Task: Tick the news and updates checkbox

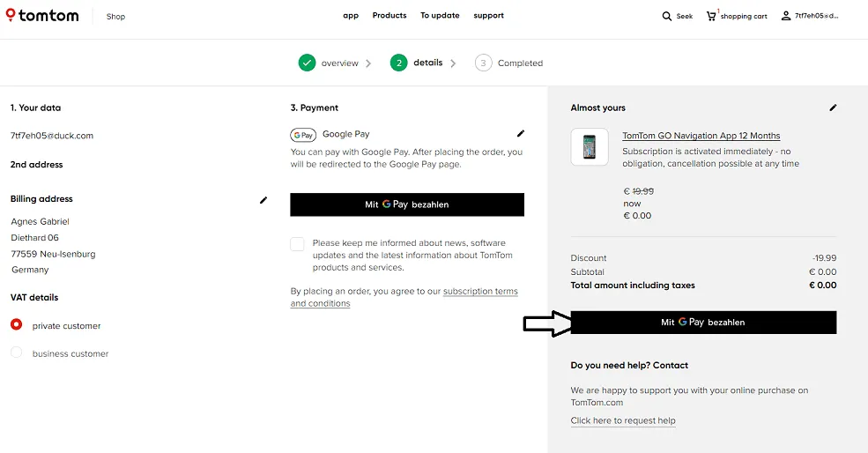Action: tap(298, 244)
